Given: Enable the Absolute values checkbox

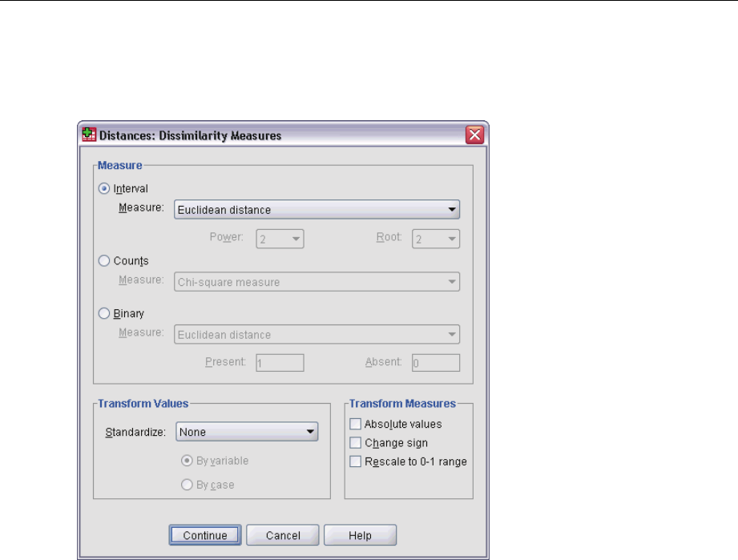Looking at the screenshot, I should [x=355, y=424].
